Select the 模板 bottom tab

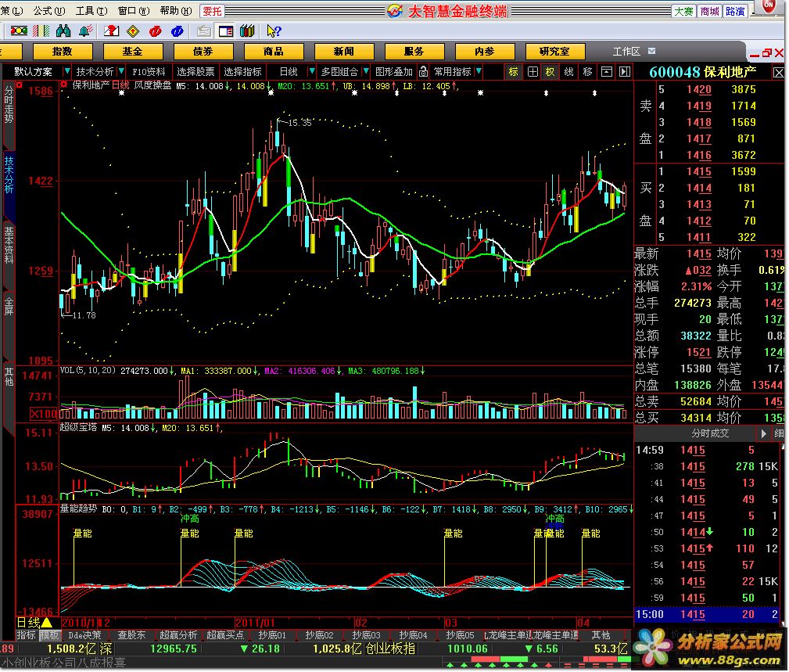pyautogui.click(x=50, y=635)
